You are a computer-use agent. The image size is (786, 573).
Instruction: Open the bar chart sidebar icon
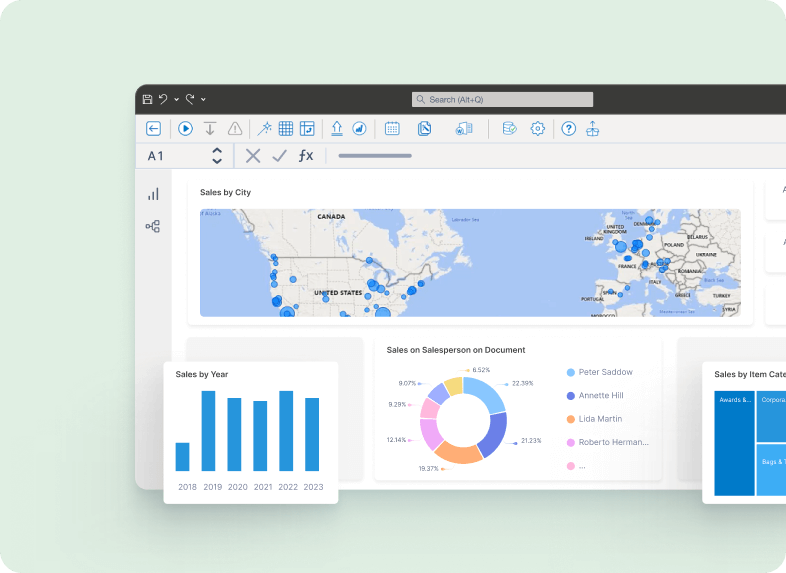(153, 194)
